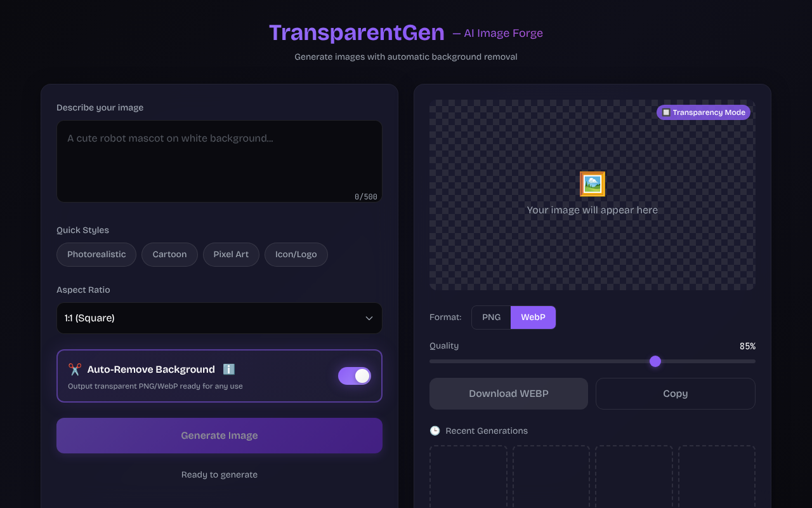
Task: Click the clock icon beside Recent Generations
Action: coord(435,431)
